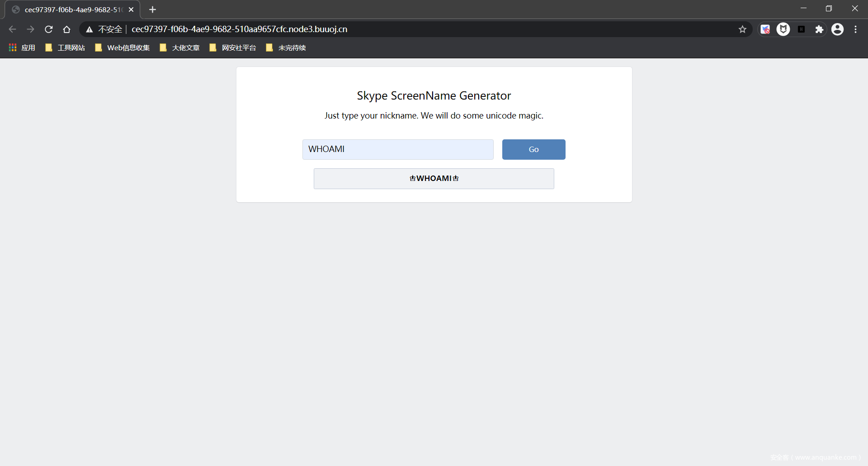Go to the browser home page
Screen dimensions: 868x466
pos(66,29)
